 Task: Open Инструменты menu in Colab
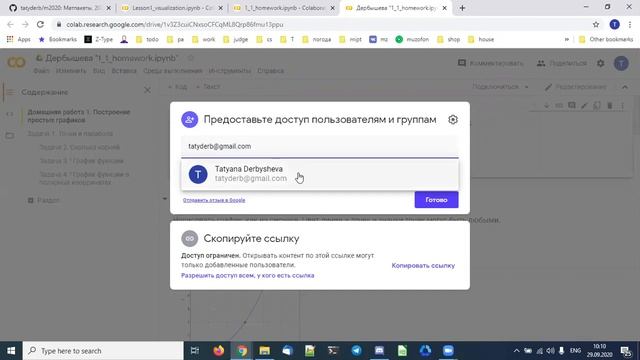pos(230,71)
